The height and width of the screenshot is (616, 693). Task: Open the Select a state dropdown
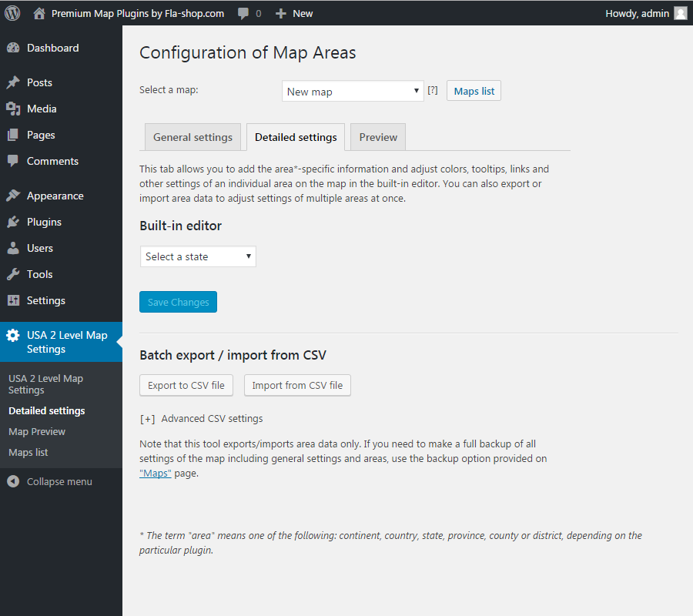(x=198, y=256)
